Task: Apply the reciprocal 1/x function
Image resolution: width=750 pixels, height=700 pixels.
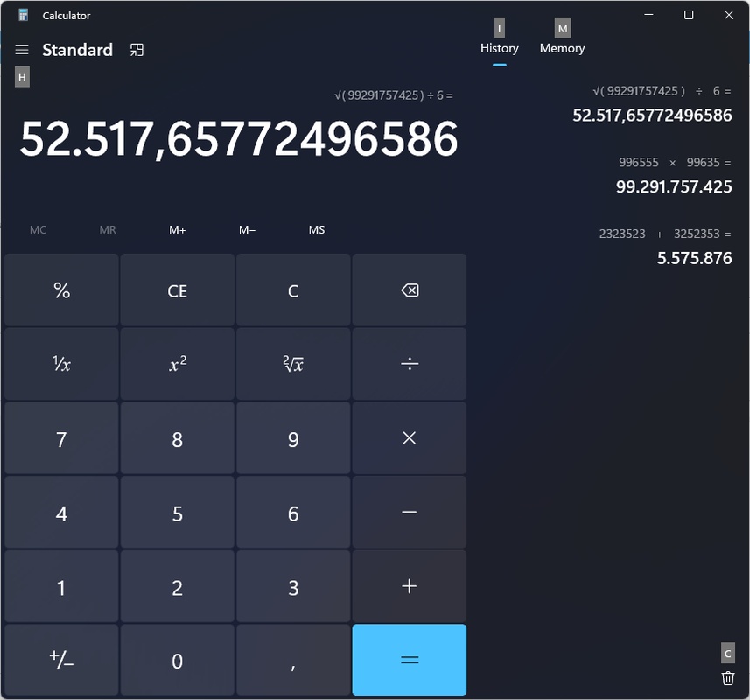Action: [62, 364]
